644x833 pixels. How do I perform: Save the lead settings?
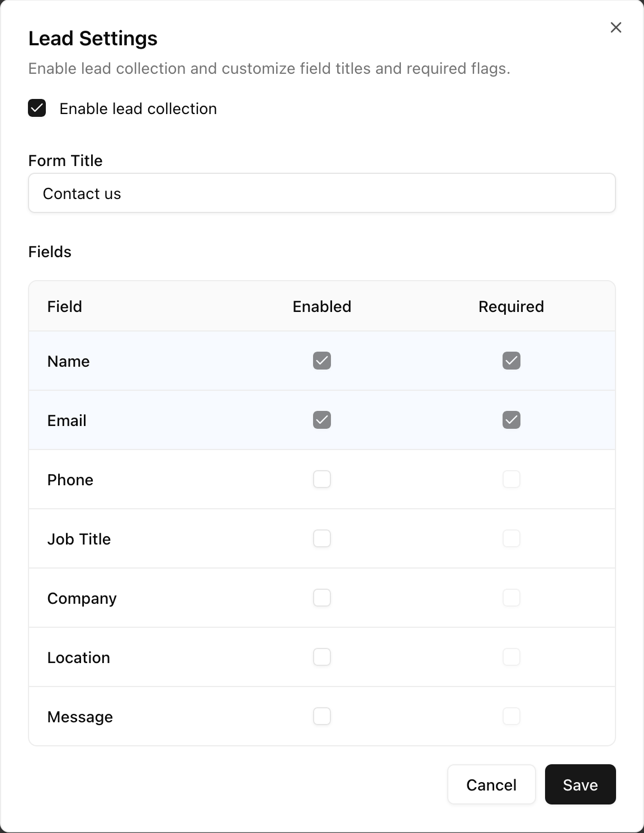pyautogui.click(x=580, y=784)
